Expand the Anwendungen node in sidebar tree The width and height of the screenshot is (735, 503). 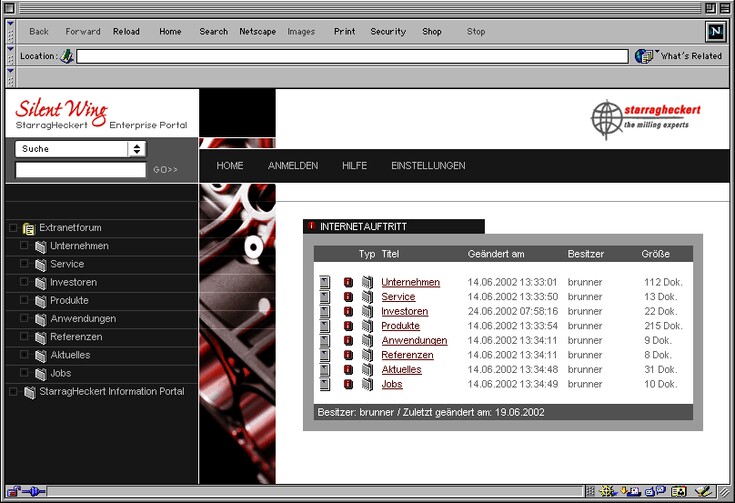point(24,318)
